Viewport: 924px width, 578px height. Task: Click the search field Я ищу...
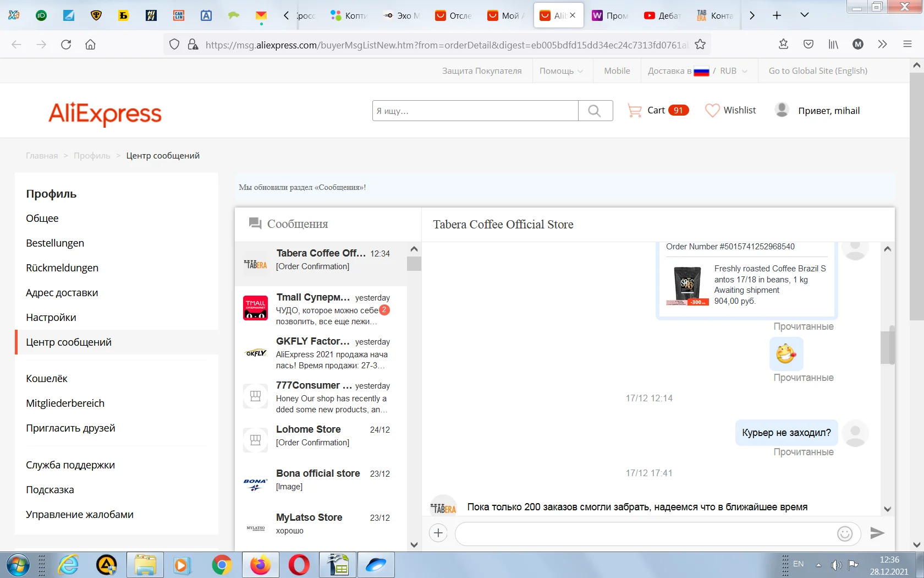[475, 111]
